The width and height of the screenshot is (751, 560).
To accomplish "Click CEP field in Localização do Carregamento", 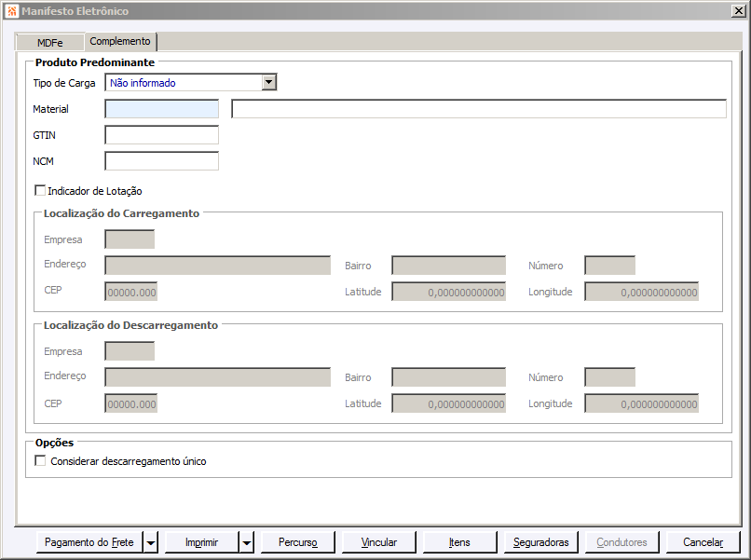I will click(131, 292).
